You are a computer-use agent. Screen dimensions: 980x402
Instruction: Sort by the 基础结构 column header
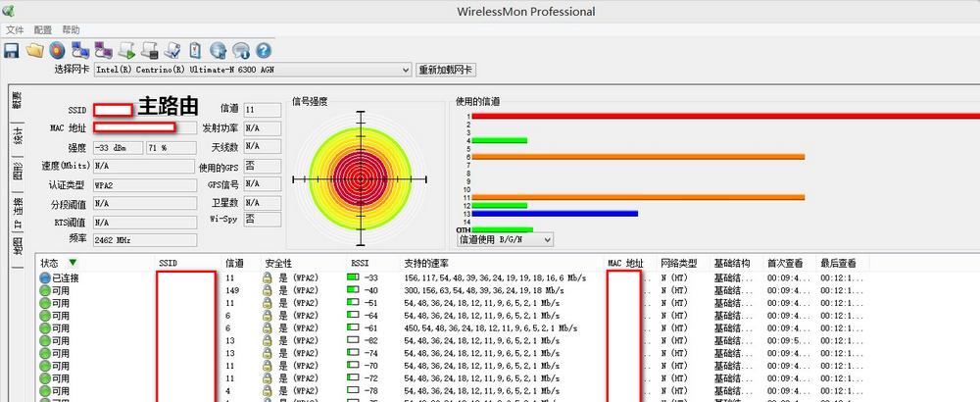[738, 263]
